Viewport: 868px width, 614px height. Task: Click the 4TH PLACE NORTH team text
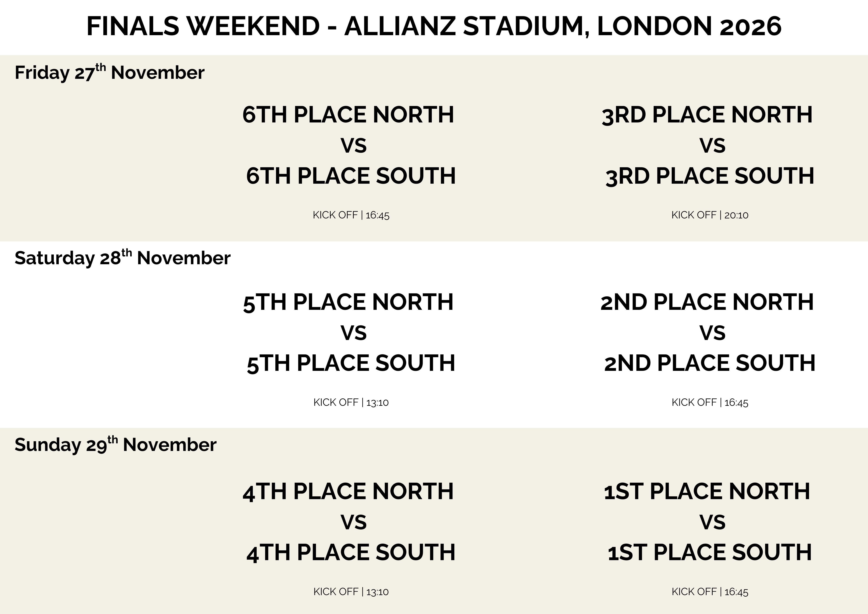click(x=348, y=491)
